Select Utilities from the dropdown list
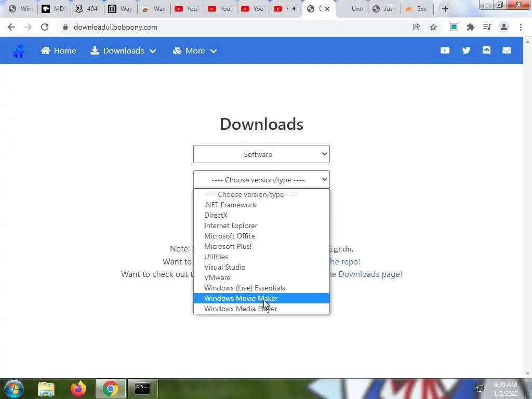This screenshot has width=532, height=399. pos(261,257)
